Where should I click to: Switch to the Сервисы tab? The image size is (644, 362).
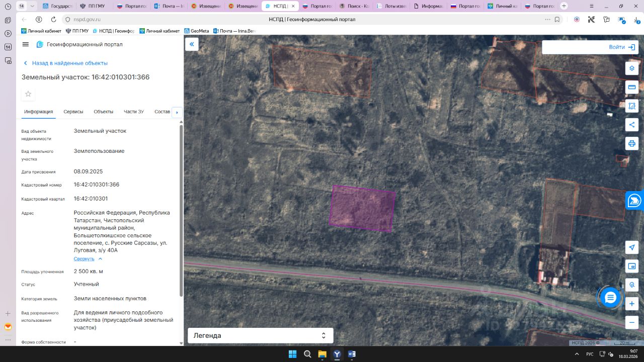[73, 112]
